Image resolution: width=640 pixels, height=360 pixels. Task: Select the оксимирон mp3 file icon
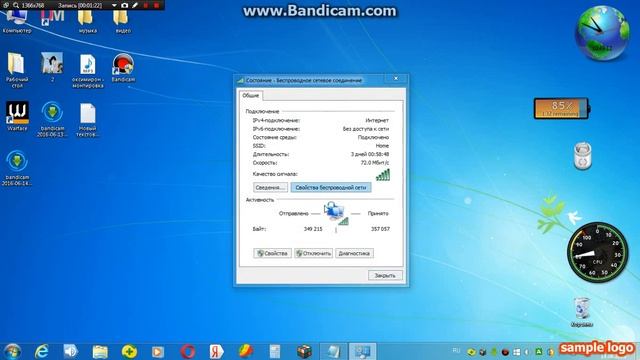point(87,70)
